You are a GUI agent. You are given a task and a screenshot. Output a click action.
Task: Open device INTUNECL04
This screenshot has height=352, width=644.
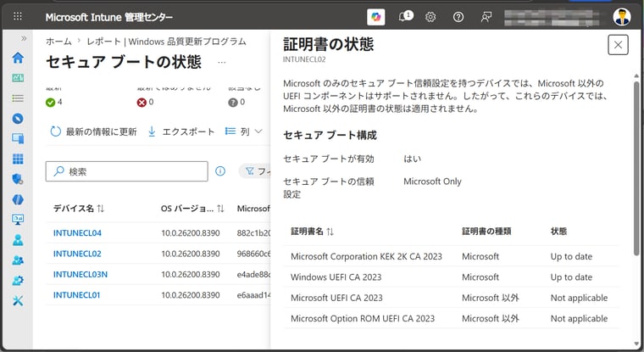pos(77,233)
